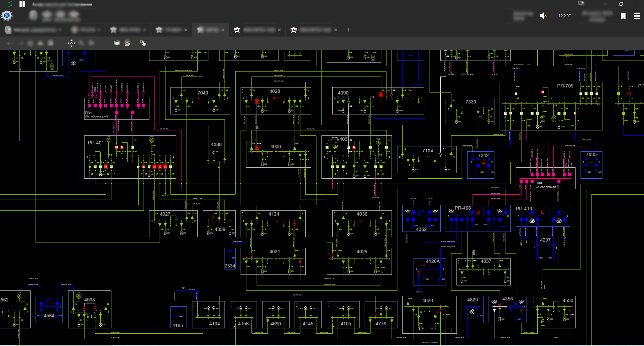
Task: Select distribution point РП-408
Action: 463,208
